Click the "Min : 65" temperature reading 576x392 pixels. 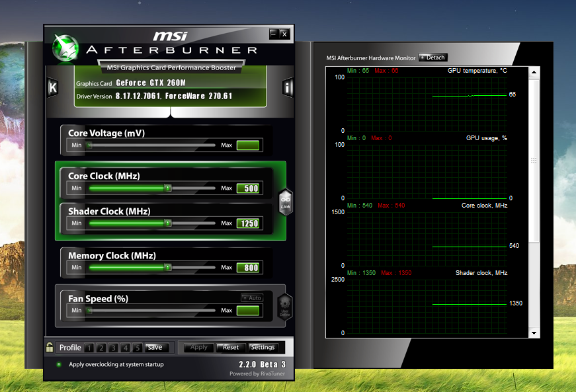[x=358, y=71]
